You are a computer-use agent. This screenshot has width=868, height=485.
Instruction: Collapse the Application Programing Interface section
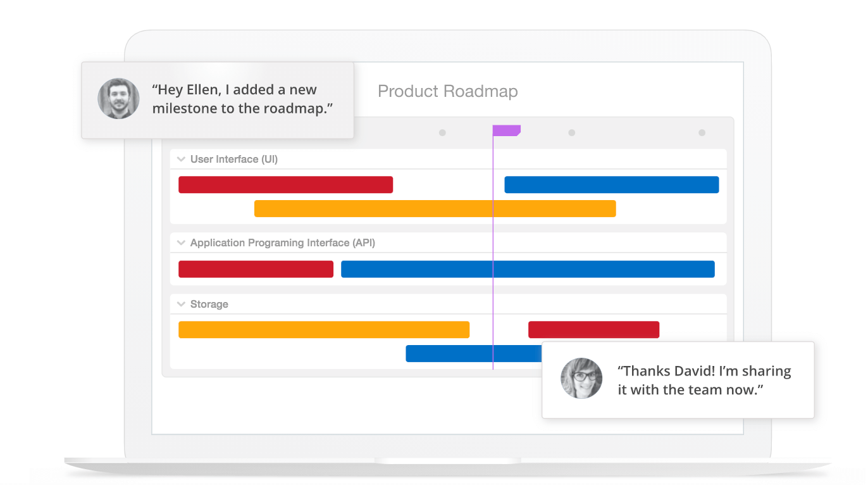click(x=181, y=242)
